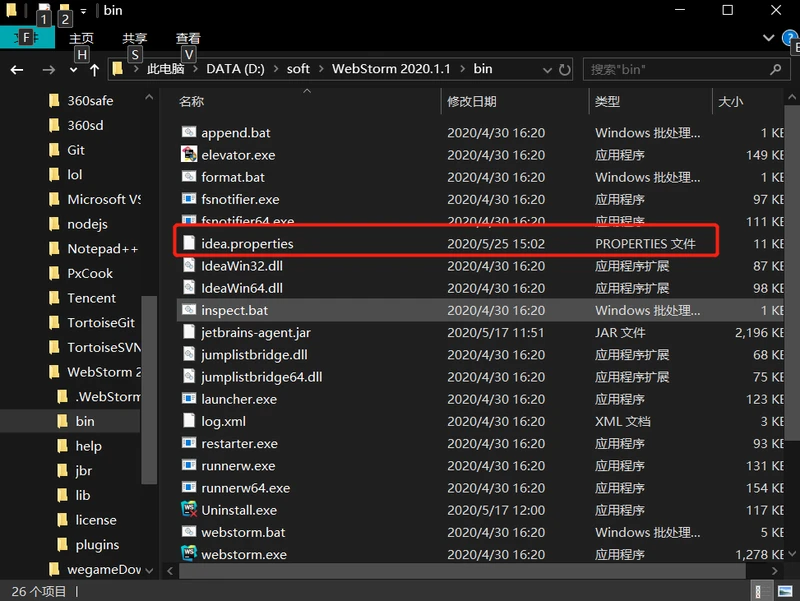Select the webstorm.bat file icon
Viewport: 800px width, 601px height.
tap(189, 532)
